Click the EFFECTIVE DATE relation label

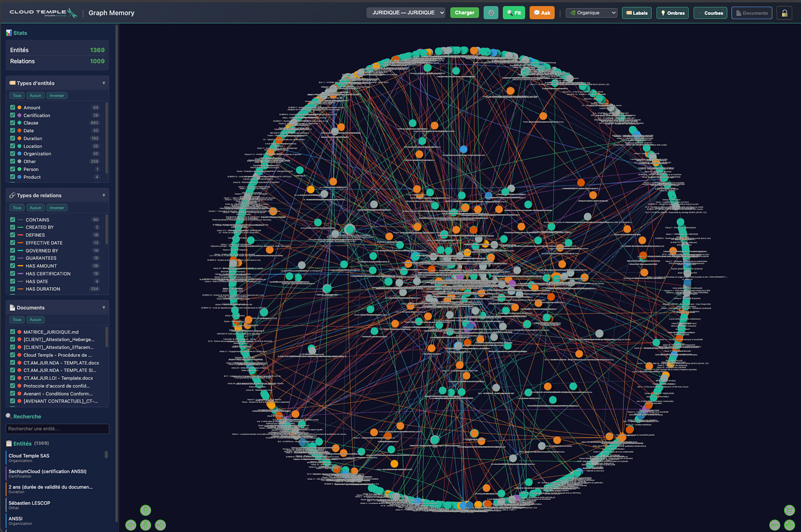point(44,243)
